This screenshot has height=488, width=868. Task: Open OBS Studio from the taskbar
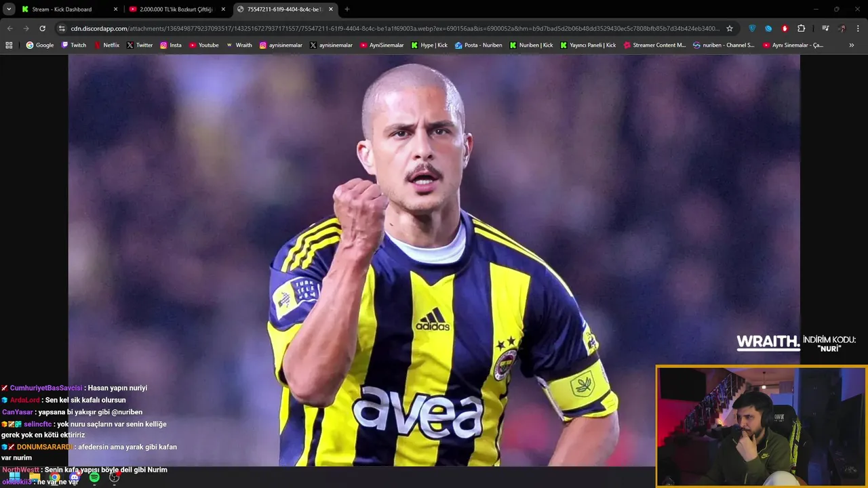coord(115,477)
